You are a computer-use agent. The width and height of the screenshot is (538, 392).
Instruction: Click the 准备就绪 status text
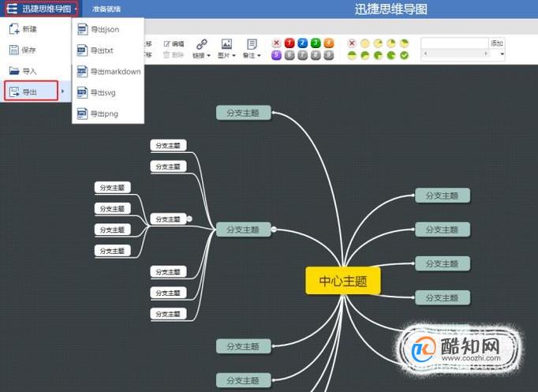[x=106, y=9]
